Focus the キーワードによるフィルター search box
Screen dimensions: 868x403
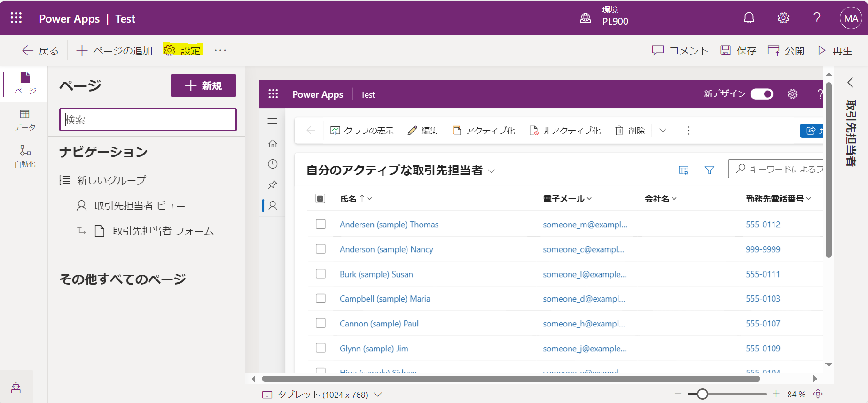click(776, 169)
